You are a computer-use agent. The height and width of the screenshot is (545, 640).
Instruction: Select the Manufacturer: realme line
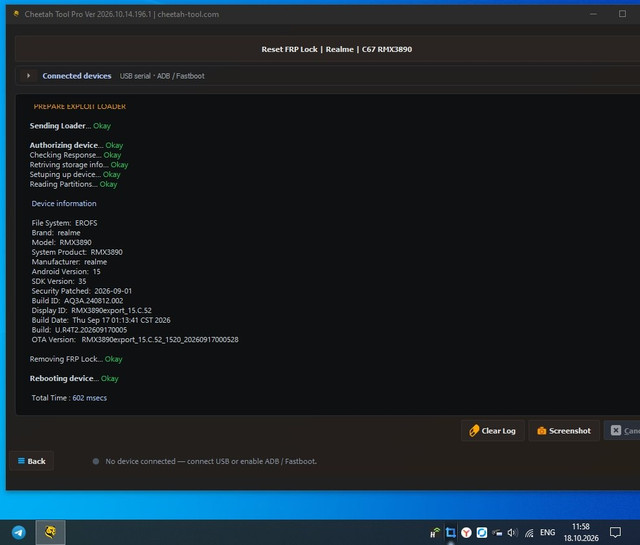click(x=69, y=262)
